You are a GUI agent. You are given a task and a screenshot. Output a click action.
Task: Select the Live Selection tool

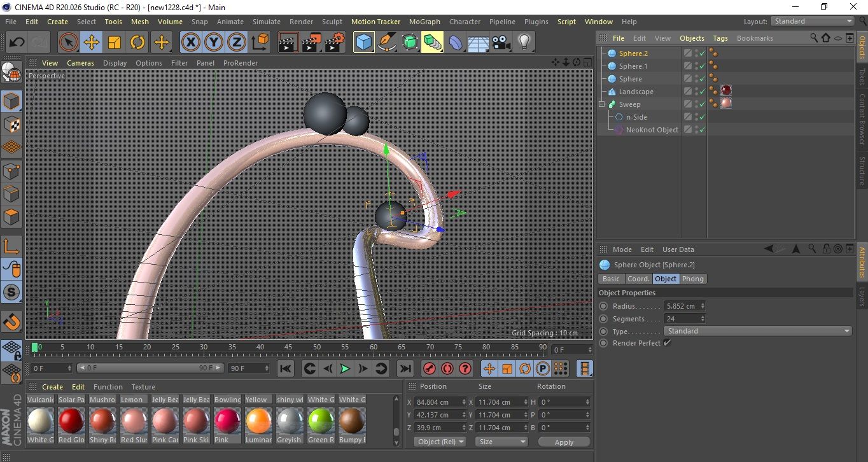point(69,43)
